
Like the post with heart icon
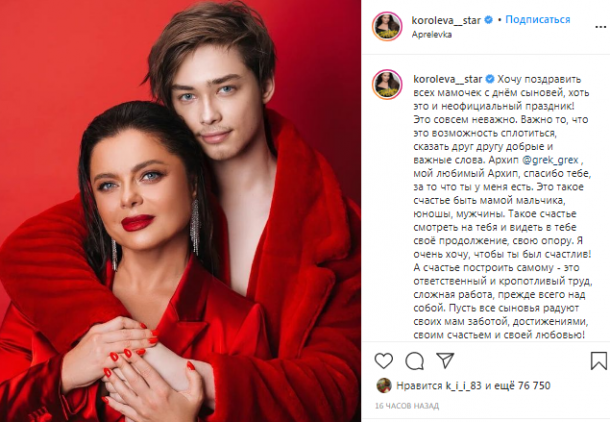tap(384, 361)
